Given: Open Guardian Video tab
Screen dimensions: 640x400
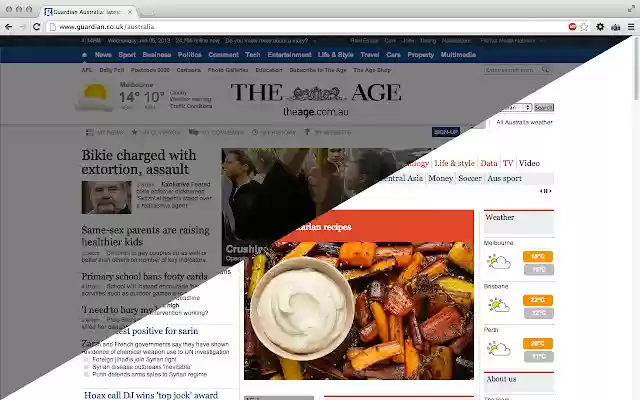Looking at the screenshot, I should (529, 163).
